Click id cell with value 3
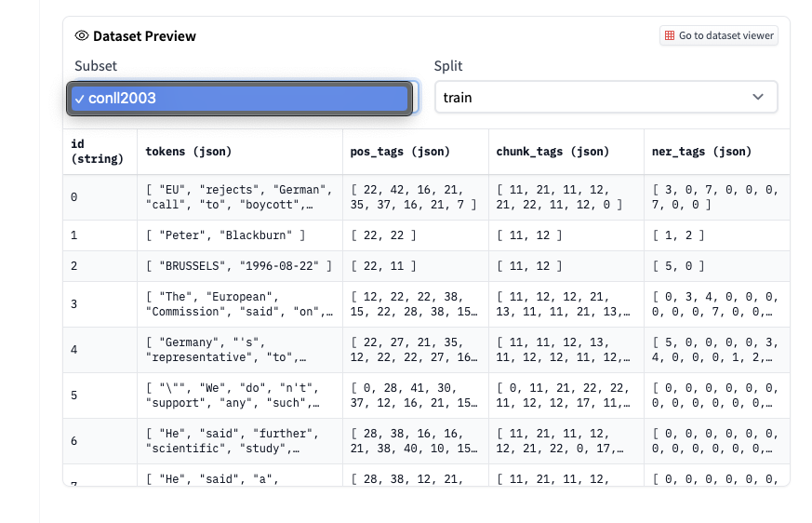The height and width of the screenshot is (523, 812). pyautogui.click(x=100, y=304)
